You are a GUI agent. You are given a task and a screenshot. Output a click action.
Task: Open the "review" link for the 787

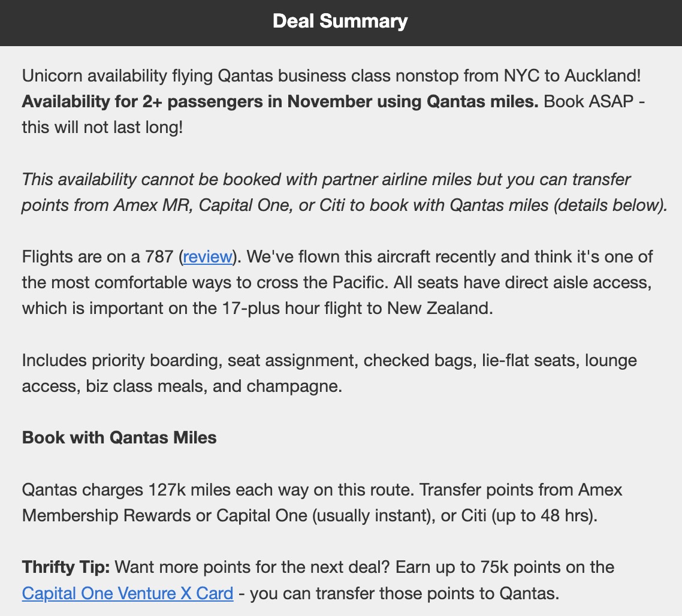point(207,257)
